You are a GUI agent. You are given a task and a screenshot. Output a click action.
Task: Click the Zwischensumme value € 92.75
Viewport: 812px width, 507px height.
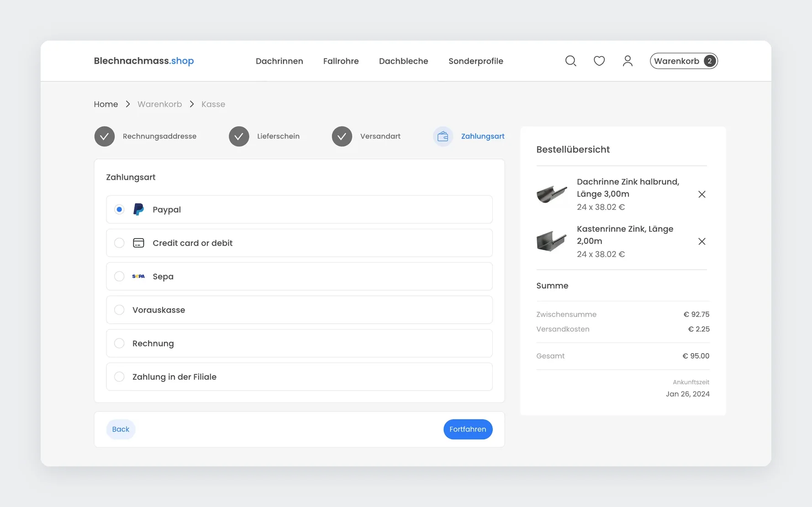pos(696,314)
